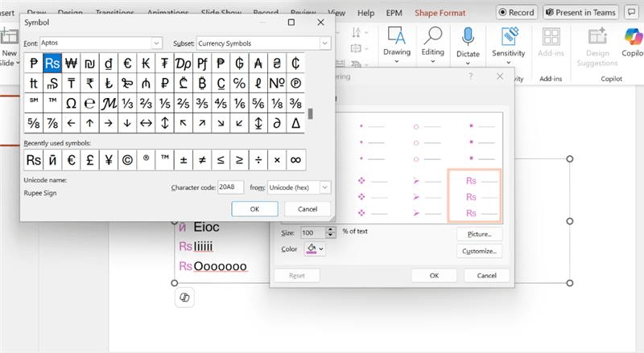The image size is (644, 353).
Task: Expand the Subset Currency Symbols dropdown
Action: [x=325, y=43]
